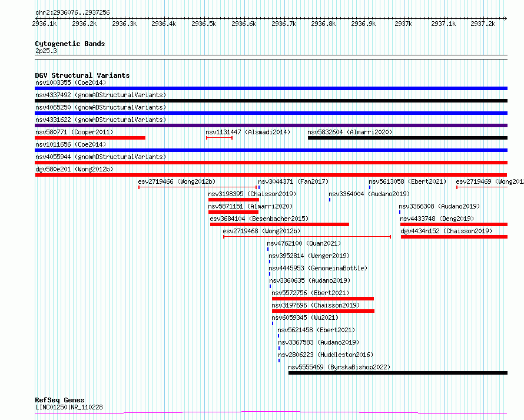
Task: Click the thin red span under esv2719468
Action: tap(307, 236)
